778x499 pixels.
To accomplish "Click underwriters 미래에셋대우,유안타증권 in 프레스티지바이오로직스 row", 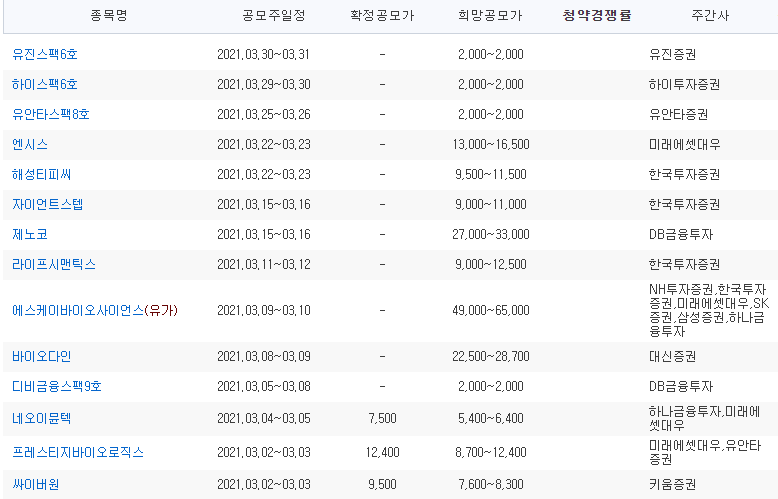I will tap(705, 452).
